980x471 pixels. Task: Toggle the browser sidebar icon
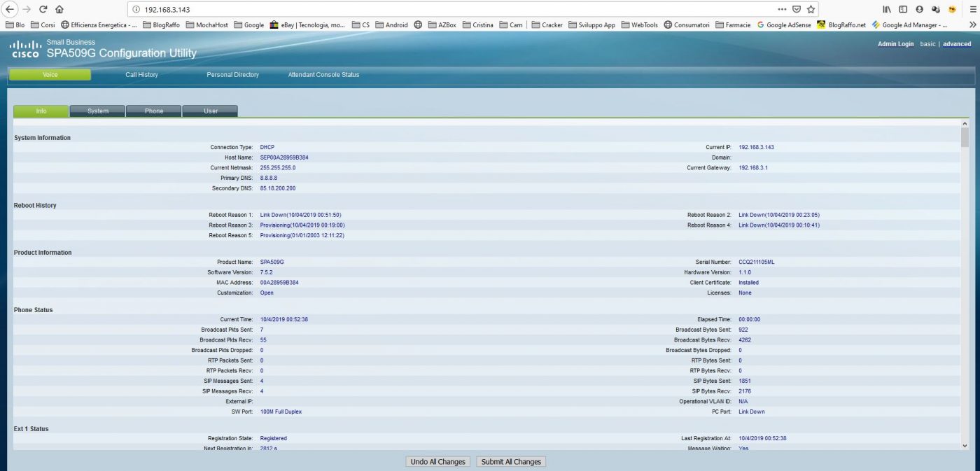click(x=903, y=10)
